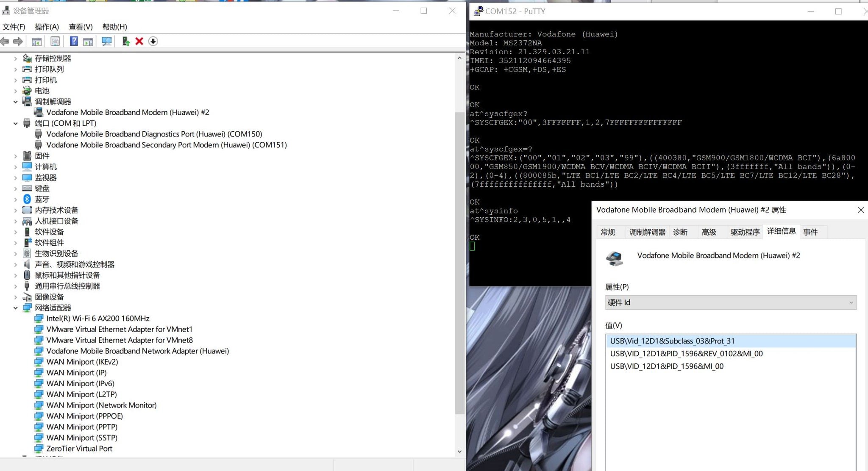Expand the 计算机 category

pyautogui.click(x=16, y=167)
